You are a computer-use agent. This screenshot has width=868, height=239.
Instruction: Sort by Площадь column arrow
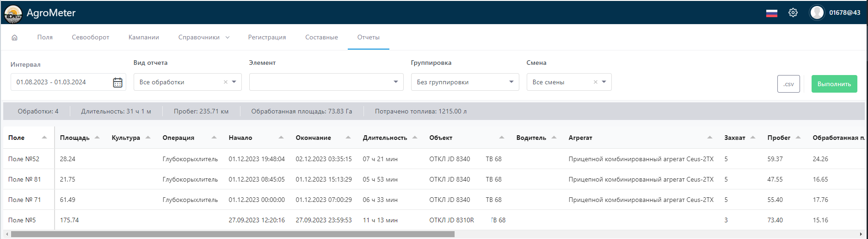point(97,138)
